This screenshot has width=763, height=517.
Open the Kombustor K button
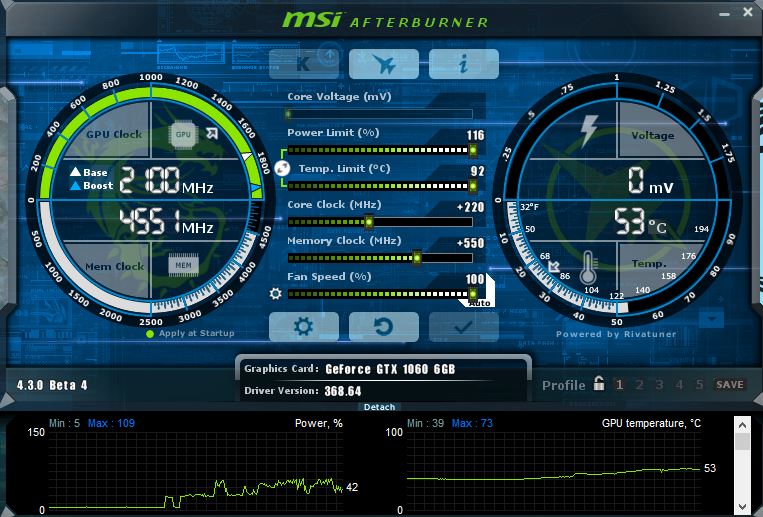304,64
